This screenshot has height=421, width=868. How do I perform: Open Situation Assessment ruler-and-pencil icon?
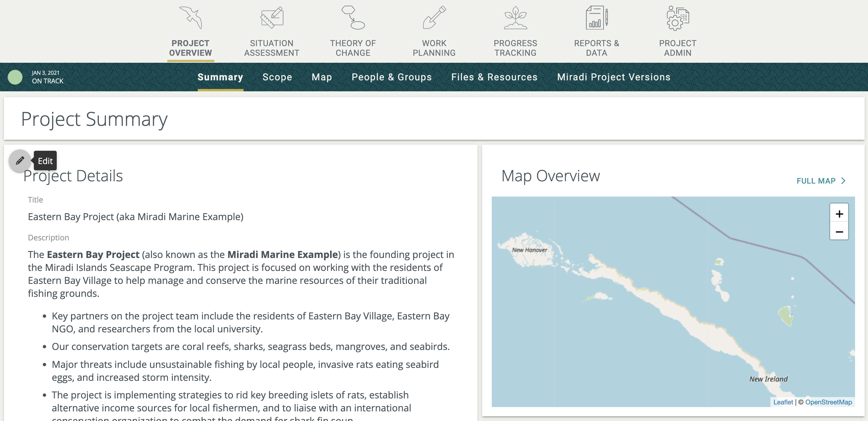(x=272, y=18)
